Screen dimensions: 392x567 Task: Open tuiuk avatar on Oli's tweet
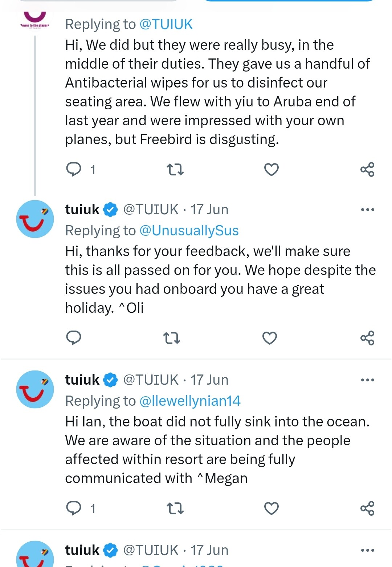tap(35, 219)
